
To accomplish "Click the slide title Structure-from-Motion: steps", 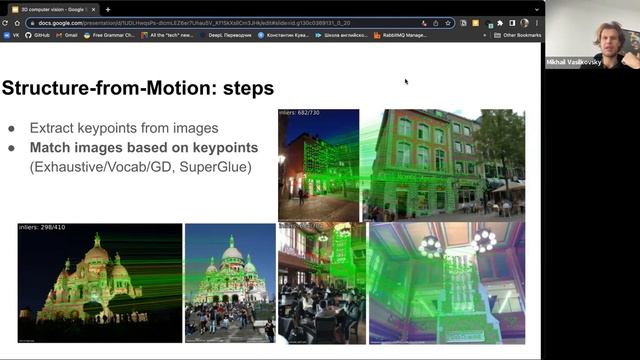I will [x=138, y=88].
